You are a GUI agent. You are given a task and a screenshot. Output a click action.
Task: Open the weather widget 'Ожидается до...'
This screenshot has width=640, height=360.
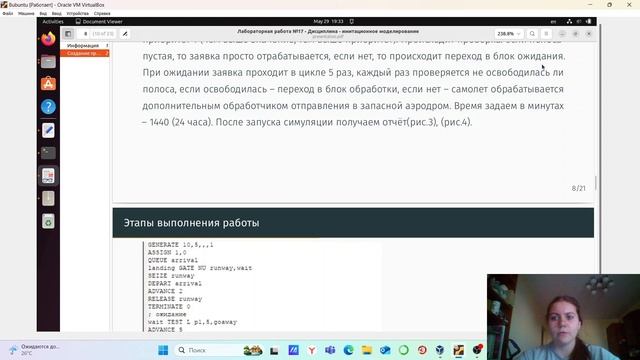35,349
